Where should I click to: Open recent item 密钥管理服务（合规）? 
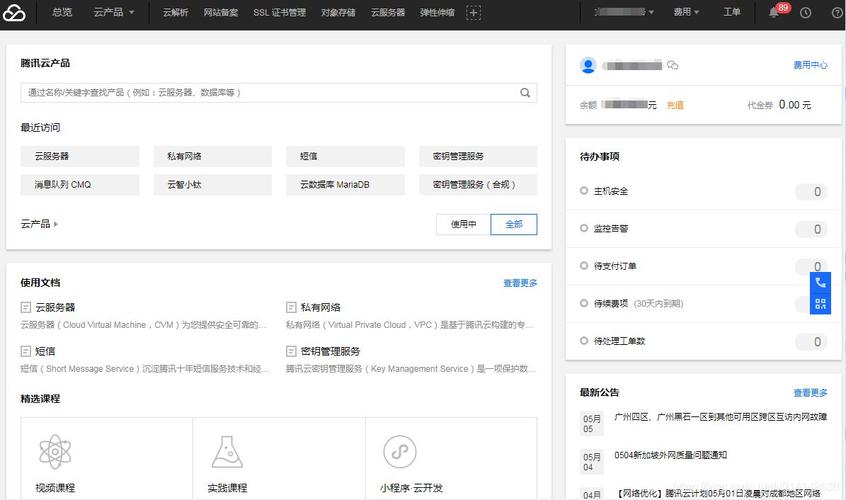coord(478,184)
